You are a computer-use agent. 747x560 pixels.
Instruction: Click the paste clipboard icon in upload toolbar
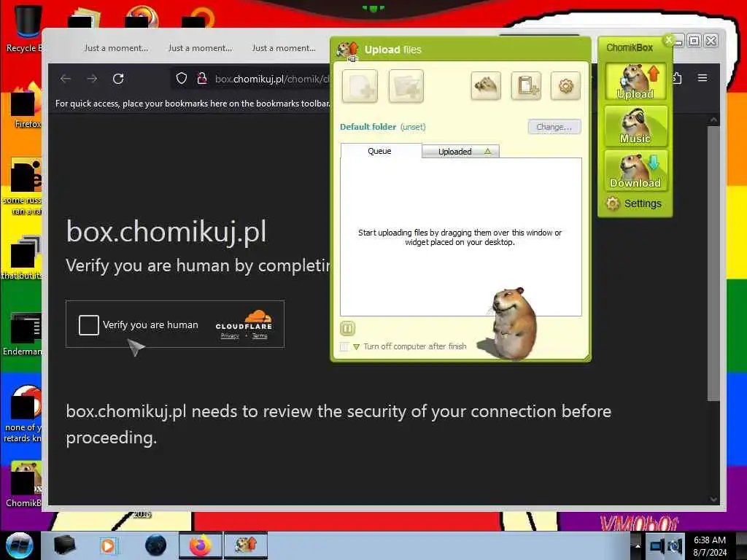pos(526,86)
